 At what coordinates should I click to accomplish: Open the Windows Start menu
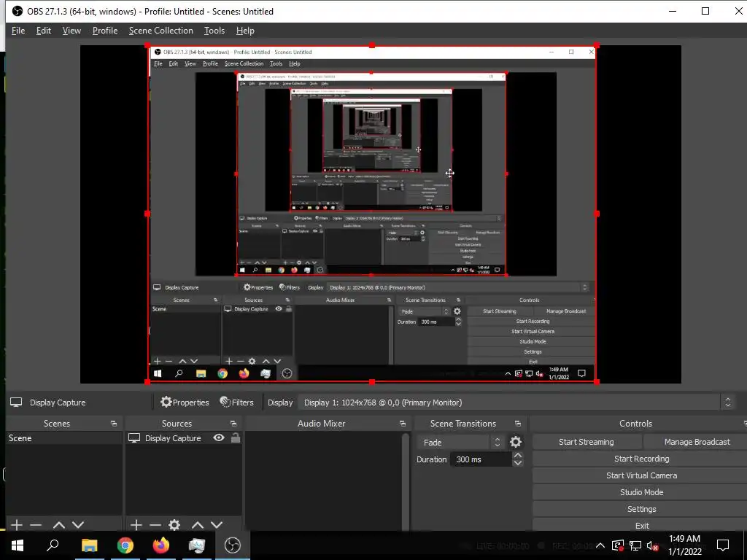coord(18,545)
